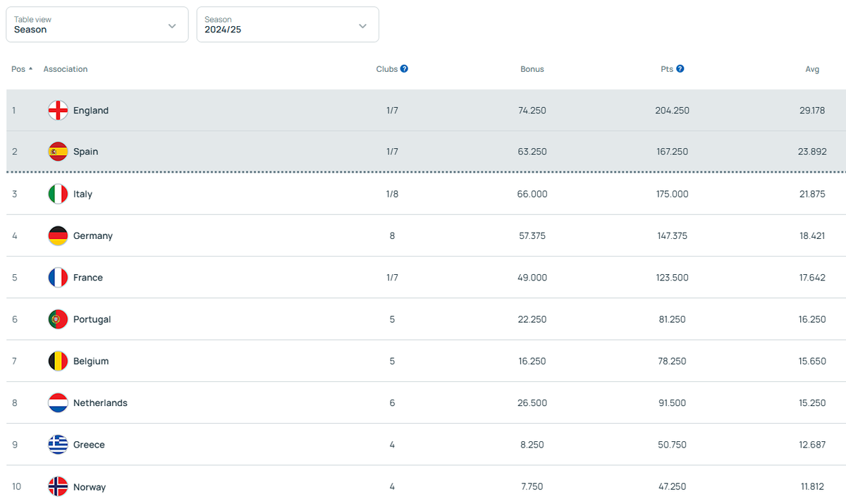Click the Germany flag icon
Viewport: 846px width, 504px height.
click(x=58, y=235)
